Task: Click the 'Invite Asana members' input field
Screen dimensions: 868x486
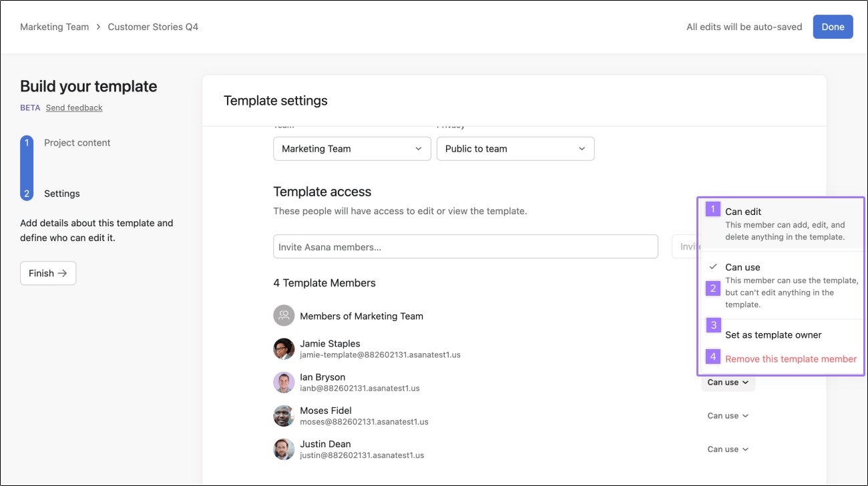Action: [x=465, y=247]
